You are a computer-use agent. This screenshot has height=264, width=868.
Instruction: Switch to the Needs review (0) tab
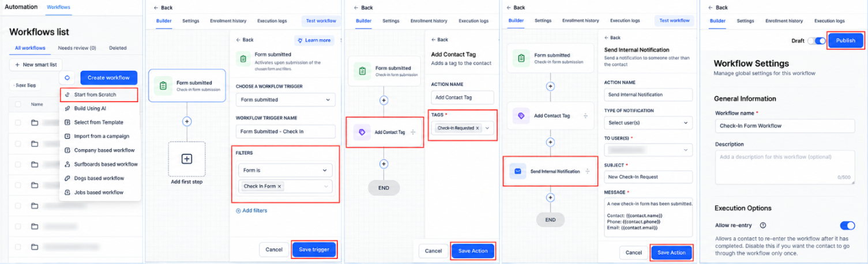pyautogui.click(x=77, y=48)
